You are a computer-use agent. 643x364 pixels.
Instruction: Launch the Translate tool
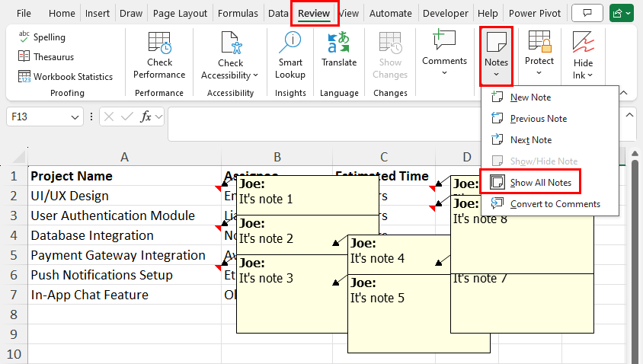(x=339, y=49)
